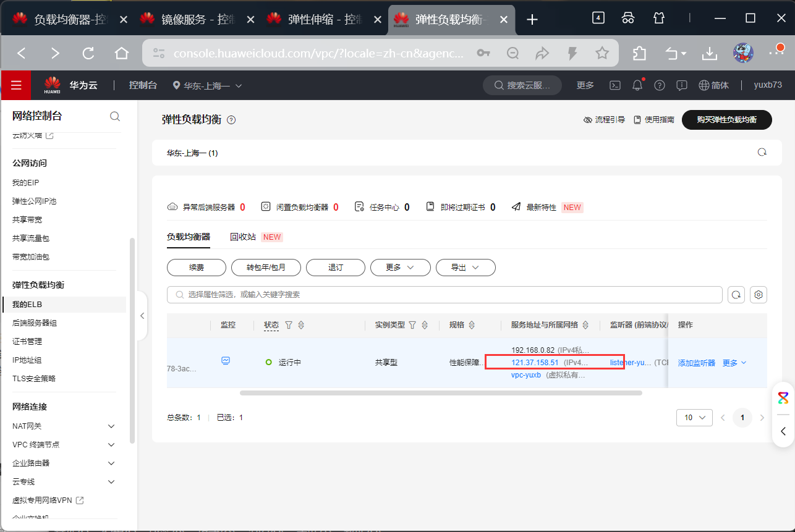Open the browser zoom-out magnifier icon

click(512, 53)
